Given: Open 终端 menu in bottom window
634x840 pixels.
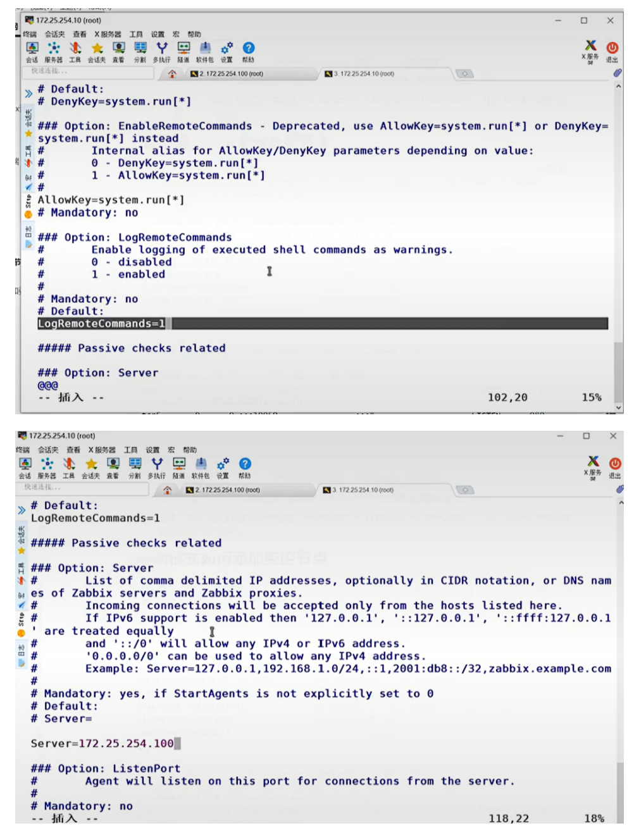Looking at the screenshot, I should coord(23,450).
